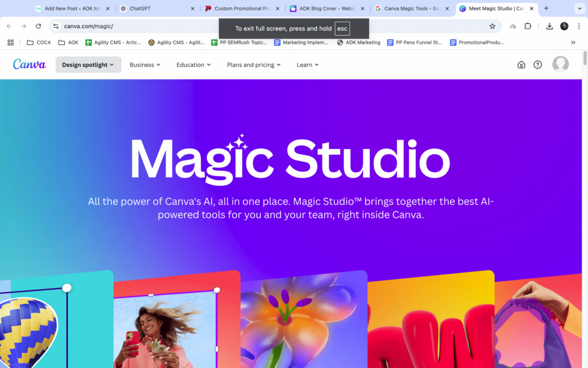
Task: Open the AOK bookmarks folder
Action: [68, 43]
